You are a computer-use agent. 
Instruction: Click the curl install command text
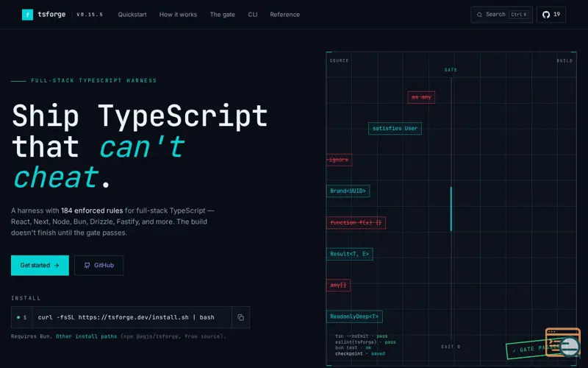126,317
